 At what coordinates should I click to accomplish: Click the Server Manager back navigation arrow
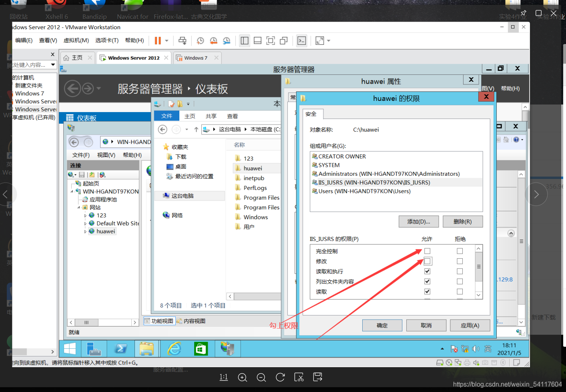click(72, 88)
